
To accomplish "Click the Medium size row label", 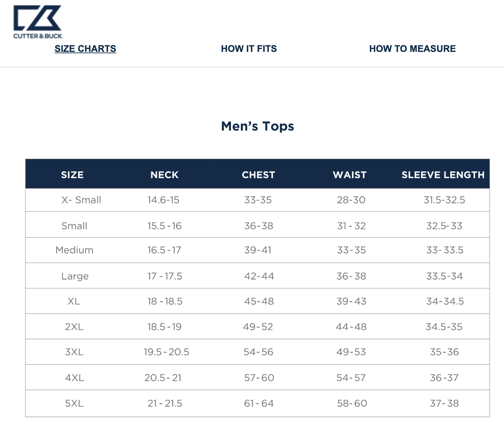I will pos(74,250).
